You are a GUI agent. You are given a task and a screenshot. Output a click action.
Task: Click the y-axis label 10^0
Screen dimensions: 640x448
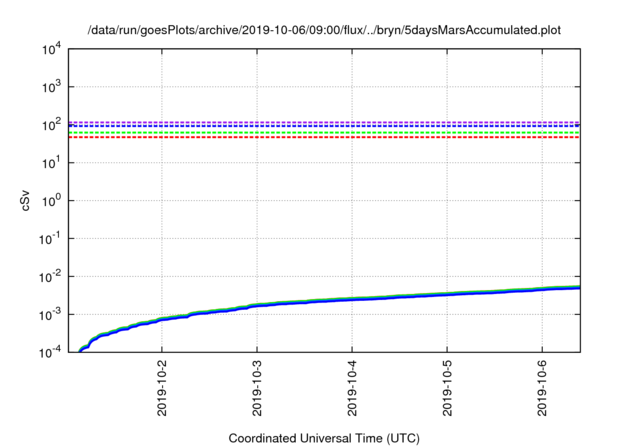(x=51, y=200)
